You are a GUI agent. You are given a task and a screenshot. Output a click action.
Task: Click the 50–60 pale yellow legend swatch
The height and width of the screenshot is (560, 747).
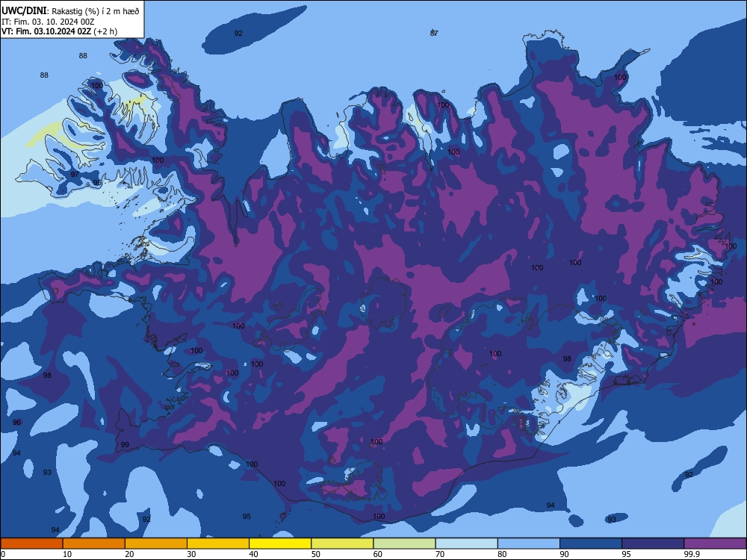click(342, 544)
